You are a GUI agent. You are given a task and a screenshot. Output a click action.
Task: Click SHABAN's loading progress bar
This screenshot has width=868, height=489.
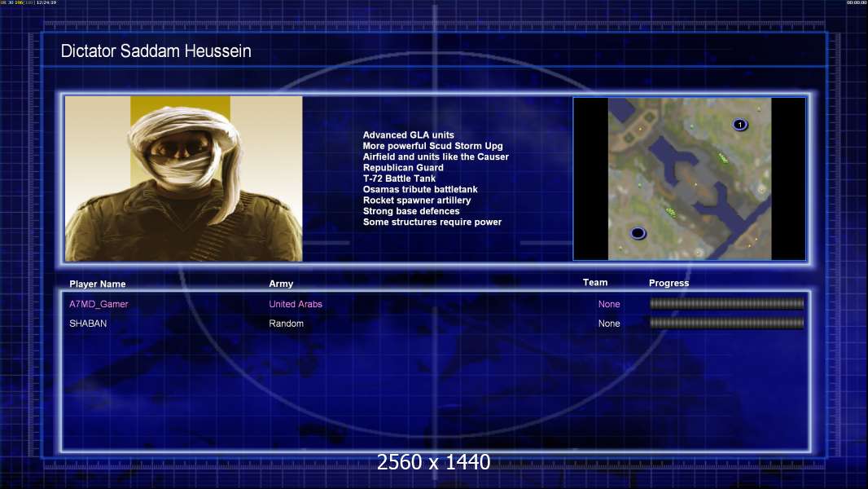tap(726, 324)
